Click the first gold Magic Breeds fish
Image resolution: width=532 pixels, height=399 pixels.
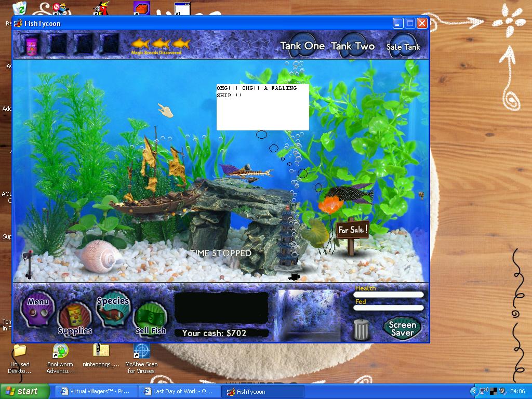140,44
